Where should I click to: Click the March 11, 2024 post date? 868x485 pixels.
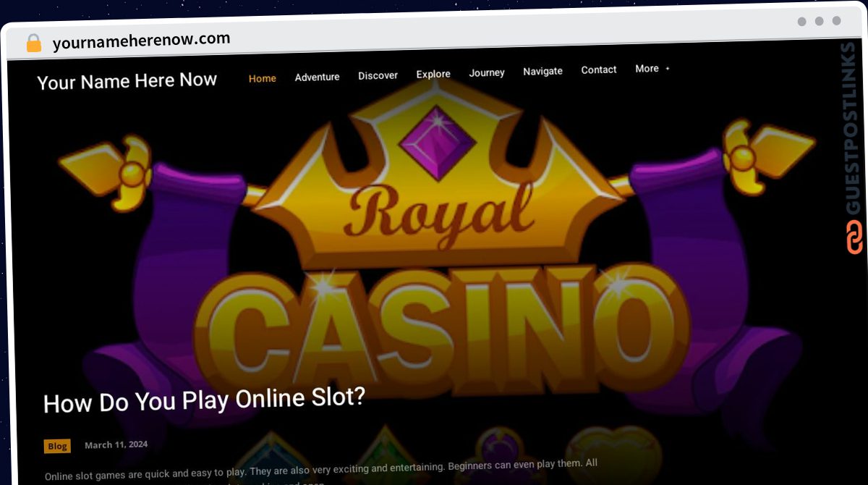tap(116, 444)
